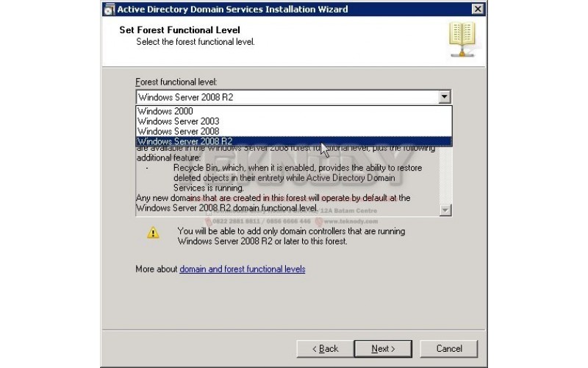Click the description box scrollbar track
Image resolution: width=588 pixels, height=368 pixels.
pyautogui.click(x=445, y=176)
